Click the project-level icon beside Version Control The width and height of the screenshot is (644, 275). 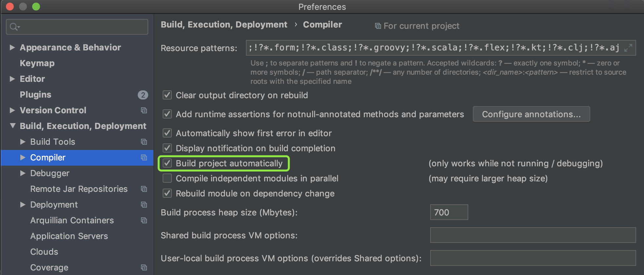click(144, 110)
